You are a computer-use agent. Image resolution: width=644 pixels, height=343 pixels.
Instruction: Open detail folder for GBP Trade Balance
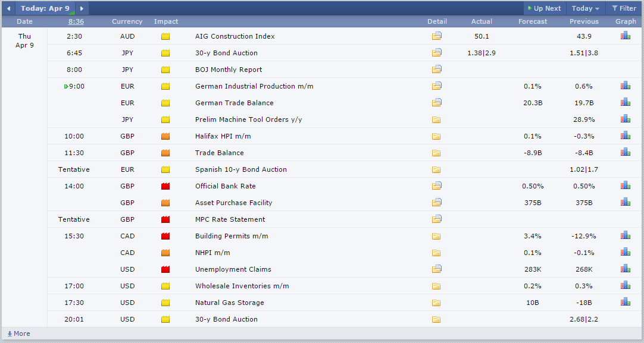point(436,153)
